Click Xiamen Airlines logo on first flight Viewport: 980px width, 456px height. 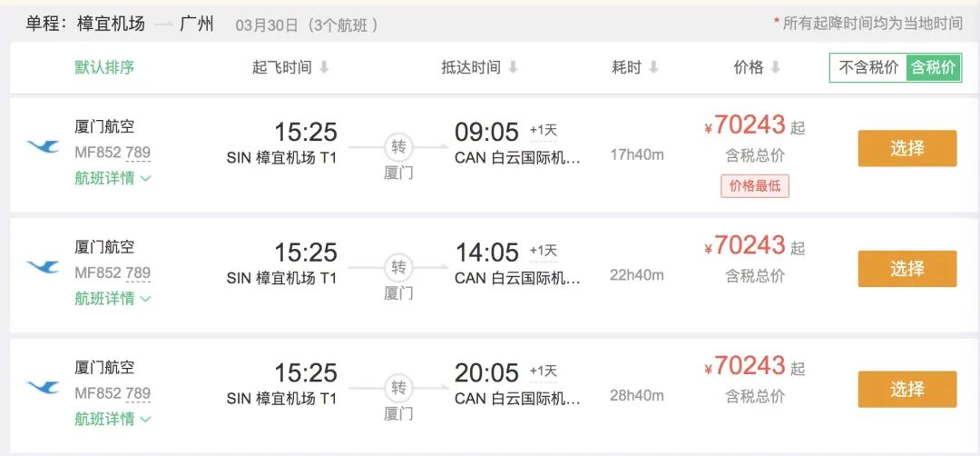[43, 146]
